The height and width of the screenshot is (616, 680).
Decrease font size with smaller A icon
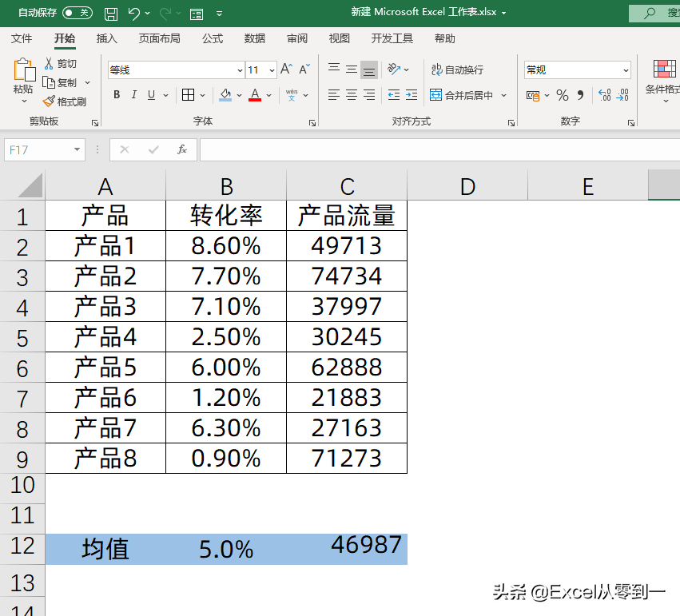(x=304, y=70)
